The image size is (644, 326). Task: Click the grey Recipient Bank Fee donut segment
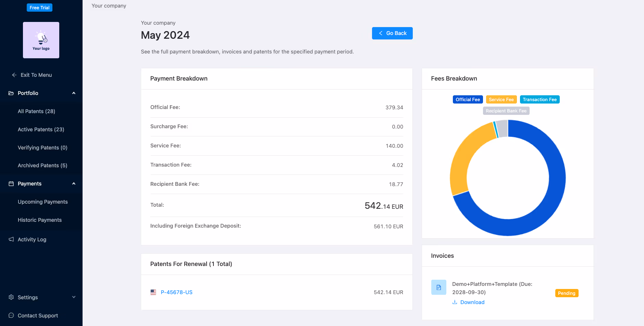[502, 129]
